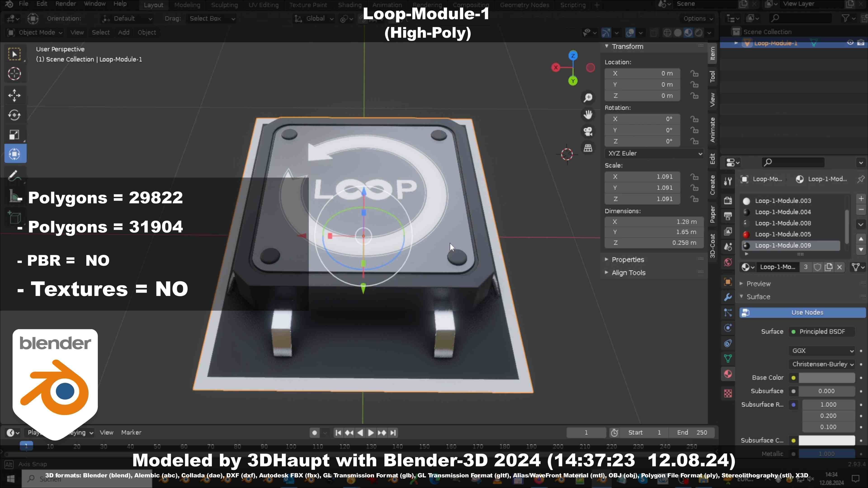Screen dimensions: 868x488
Task: Choose the Rotate tool
Action: tap(14, 115)
